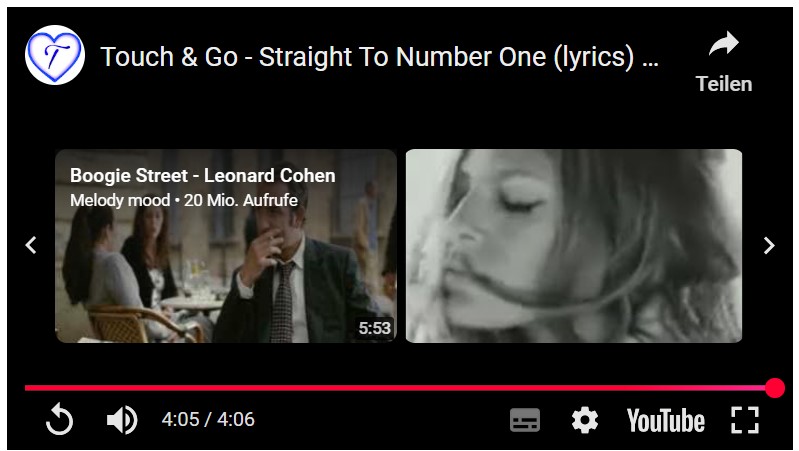Show previous suggested videos with left chevron
Screen dimensions: 799x451
pyautogui.click(x=31, y=245)
